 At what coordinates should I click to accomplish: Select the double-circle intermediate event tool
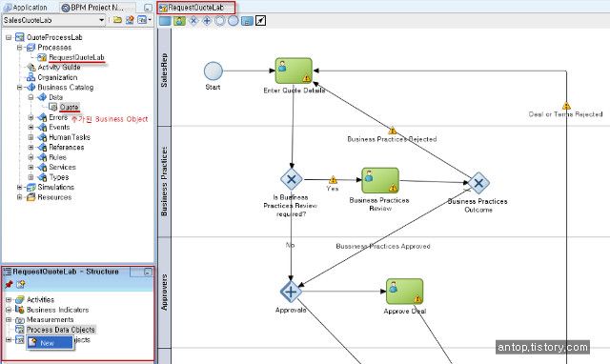click(x=220, y=21)
